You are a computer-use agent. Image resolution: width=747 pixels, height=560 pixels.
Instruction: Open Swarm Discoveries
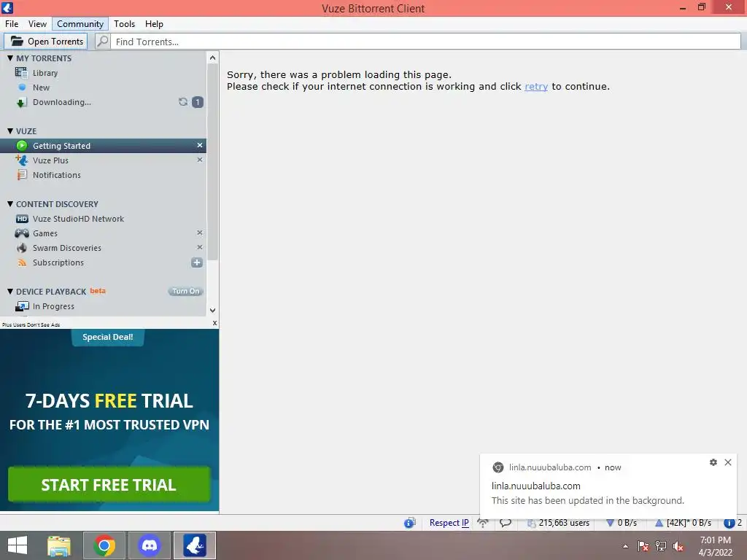pos(66,248)
